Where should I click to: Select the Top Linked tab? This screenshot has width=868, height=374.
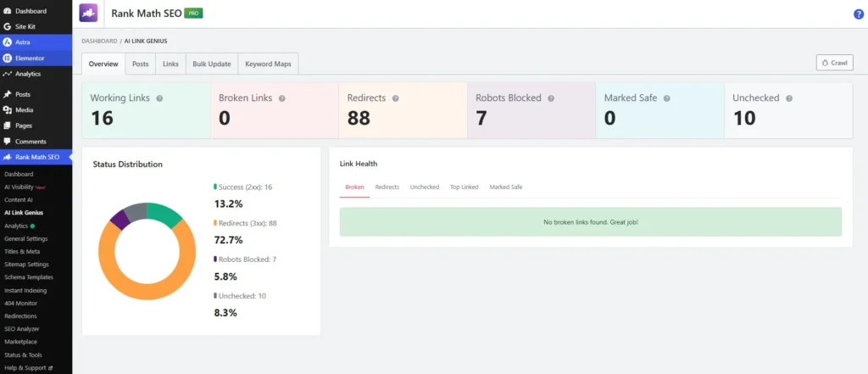pos(464,187)
